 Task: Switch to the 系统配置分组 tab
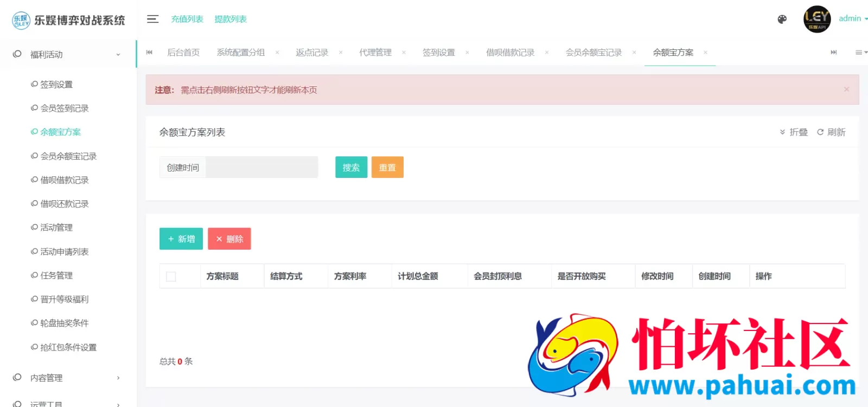(x=240, y=53)
